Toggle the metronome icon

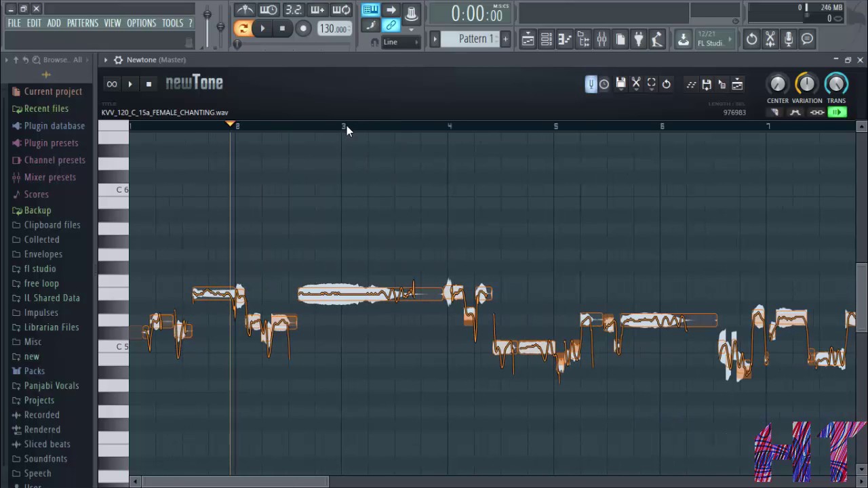pos(245,9)
